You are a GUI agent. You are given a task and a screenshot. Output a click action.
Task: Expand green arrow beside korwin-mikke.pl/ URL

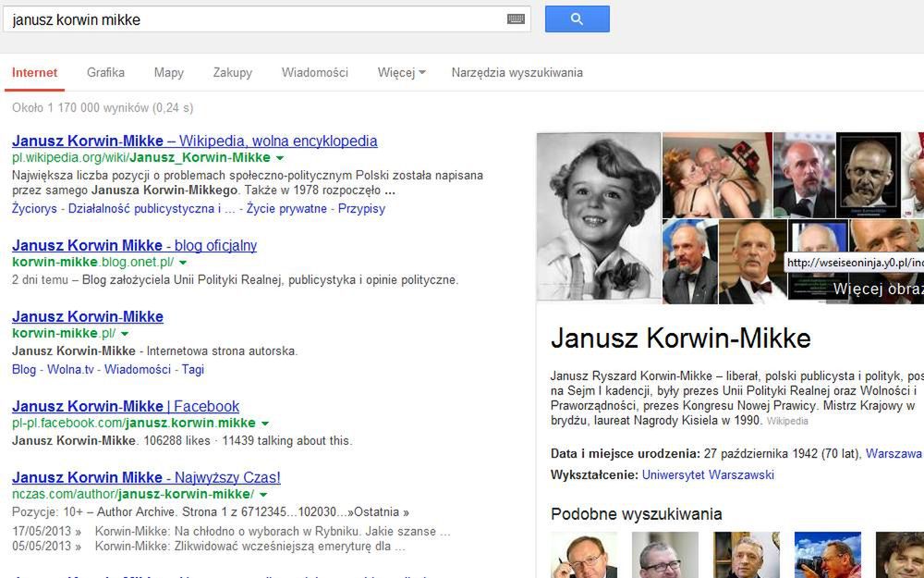coord(125,334)
